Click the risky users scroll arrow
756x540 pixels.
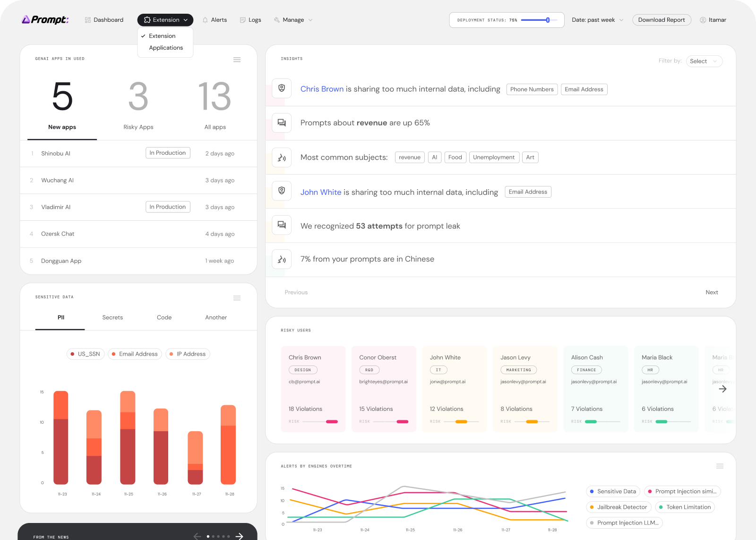coord(723,389)
